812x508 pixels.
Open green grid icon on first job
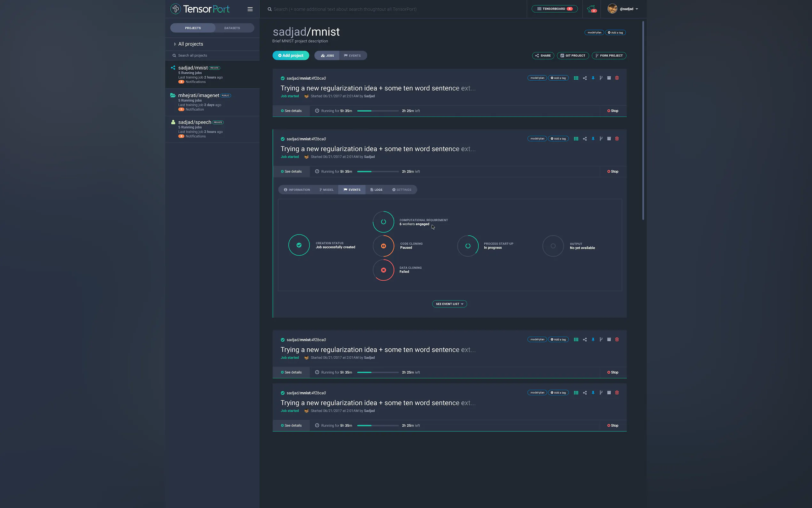click(576, 78)
